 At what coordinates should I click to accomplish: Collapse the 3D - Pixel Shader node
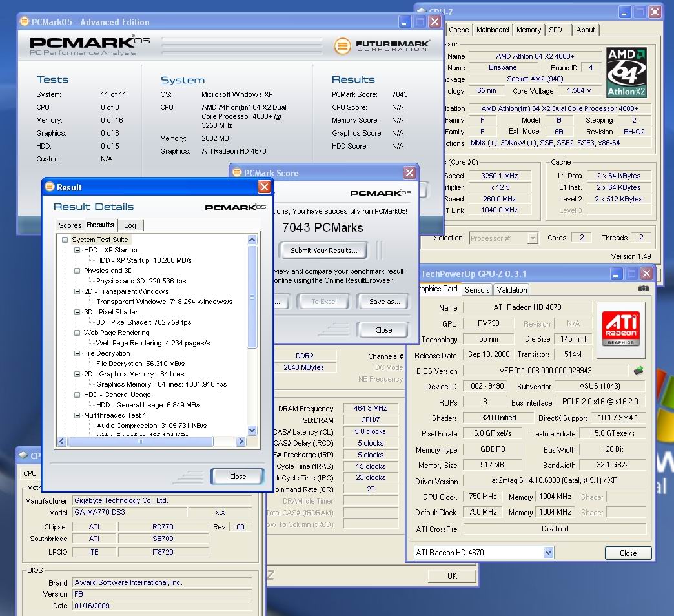77,312
